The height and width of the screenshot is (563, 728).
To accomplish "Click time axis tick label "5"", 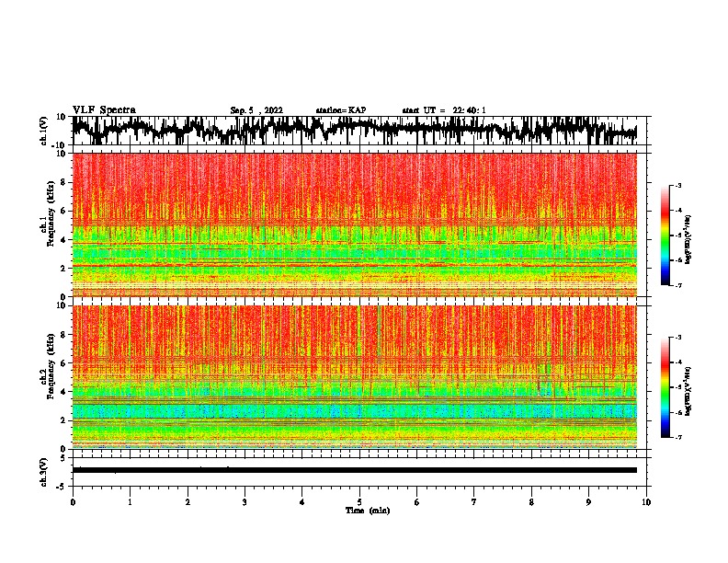I will click(x=359, y=502).
